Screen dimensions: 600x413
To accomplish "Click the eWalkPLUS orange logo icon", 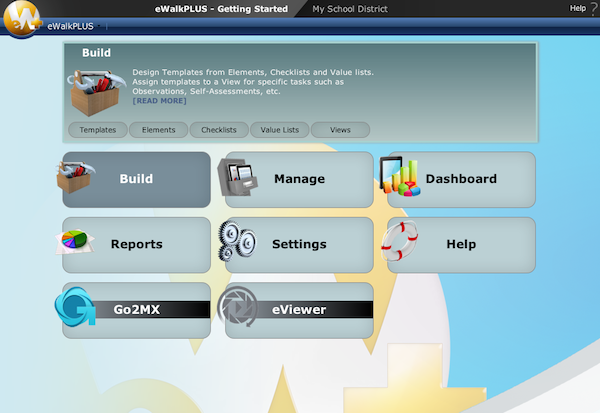I will tap(22, 19).
